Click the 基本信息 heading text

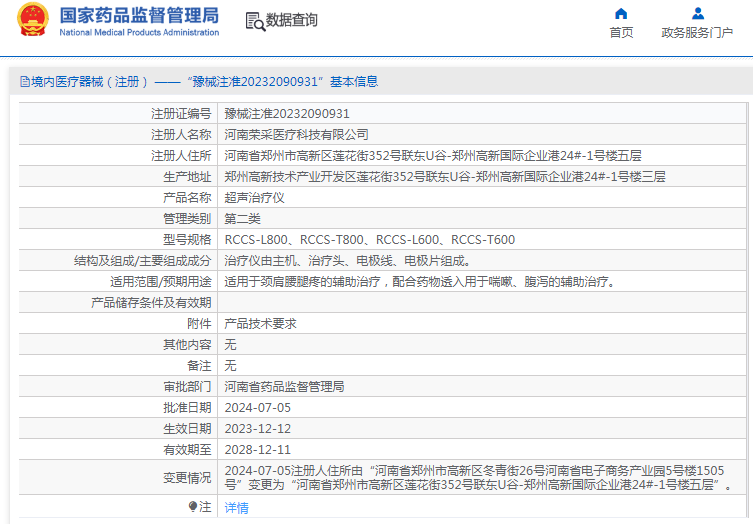point(354,82)
